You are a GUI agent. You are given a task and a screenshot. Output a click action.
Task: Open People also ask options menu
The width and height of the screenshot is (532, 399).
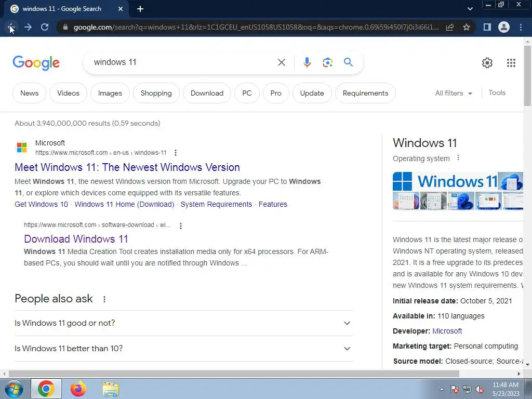(x=104, y=299)
